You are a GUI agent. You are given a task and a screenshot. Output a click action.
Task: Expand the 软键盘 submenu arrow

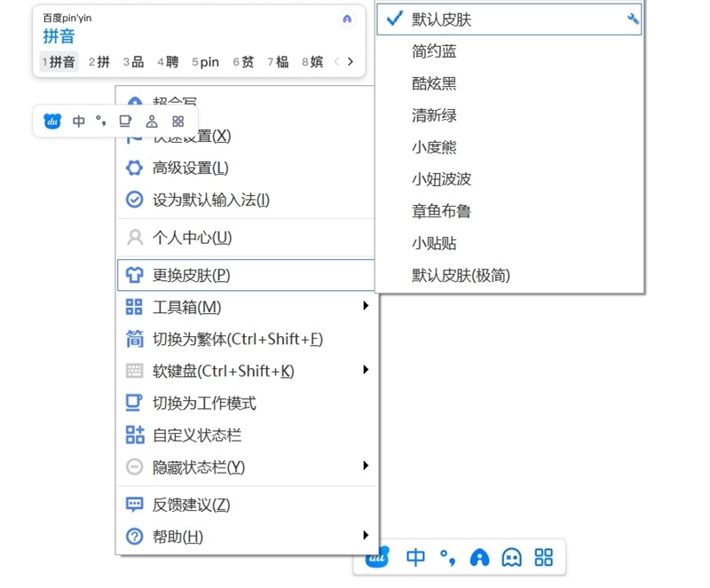[366, 371]
